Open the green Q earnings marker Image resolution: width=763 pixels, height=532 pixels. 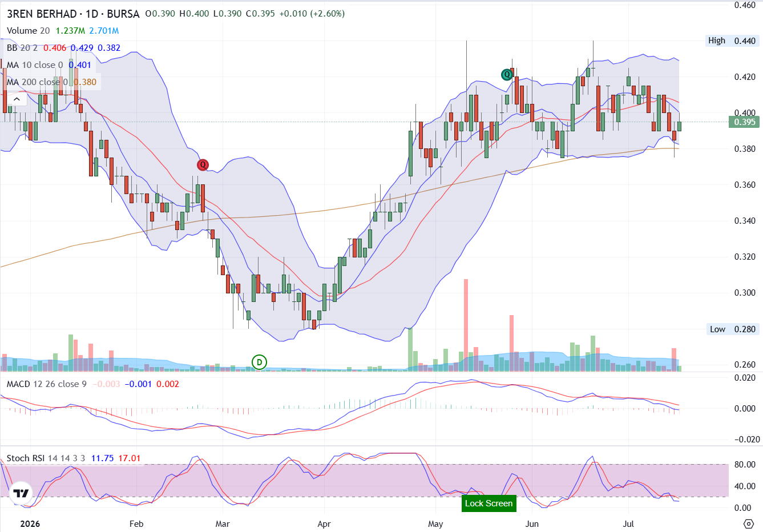506,75
